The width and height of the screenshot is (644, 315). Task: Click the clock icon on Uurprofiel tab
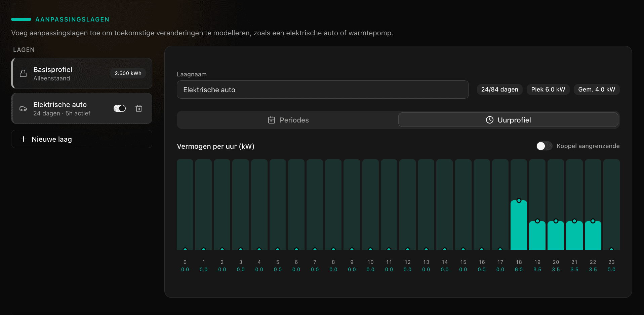tap(489, 120)
